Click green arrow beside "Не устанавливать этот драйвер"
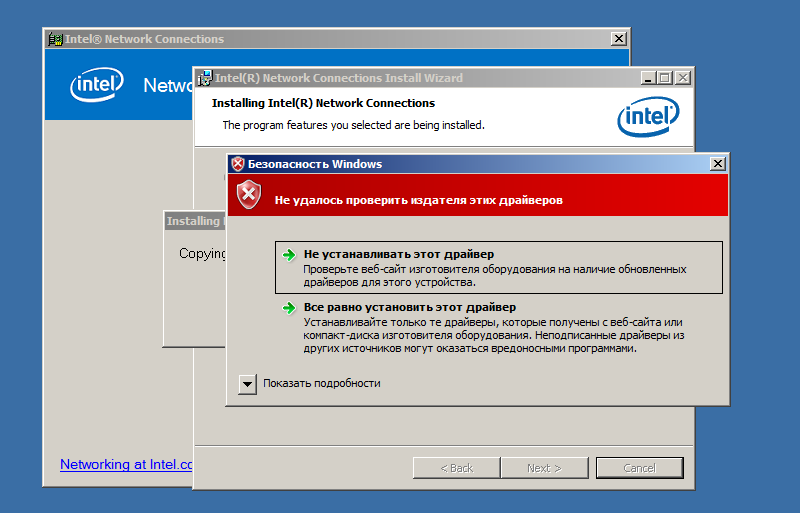800x513 pixels. coord(289,255)
